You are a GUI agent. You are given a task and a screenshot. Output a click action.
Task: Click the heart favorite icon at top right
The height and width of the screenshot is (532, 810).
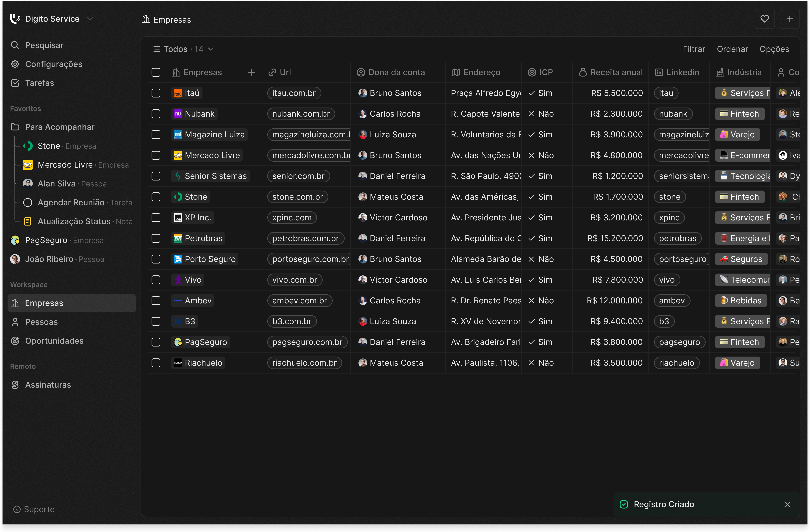coord(764,19)
